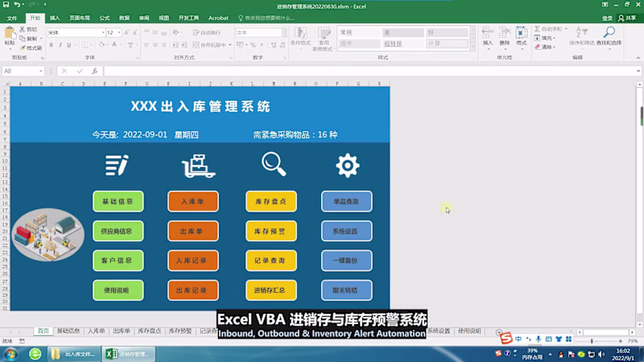Image resolution: width=644 pixels, height=362 pixels.
Task: Open the number format dropdown
Action: [x=284, y=32]
